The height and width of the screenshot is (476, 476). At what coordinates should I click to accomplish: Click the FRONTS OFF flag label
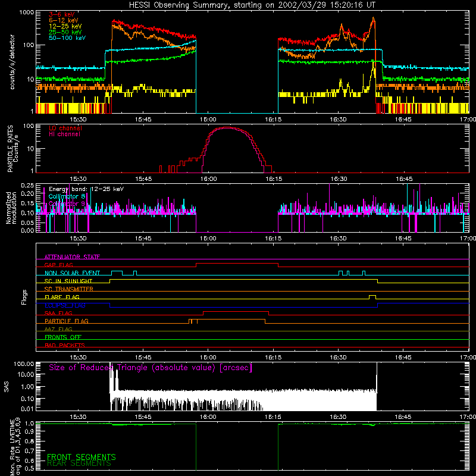click(63, 337)
